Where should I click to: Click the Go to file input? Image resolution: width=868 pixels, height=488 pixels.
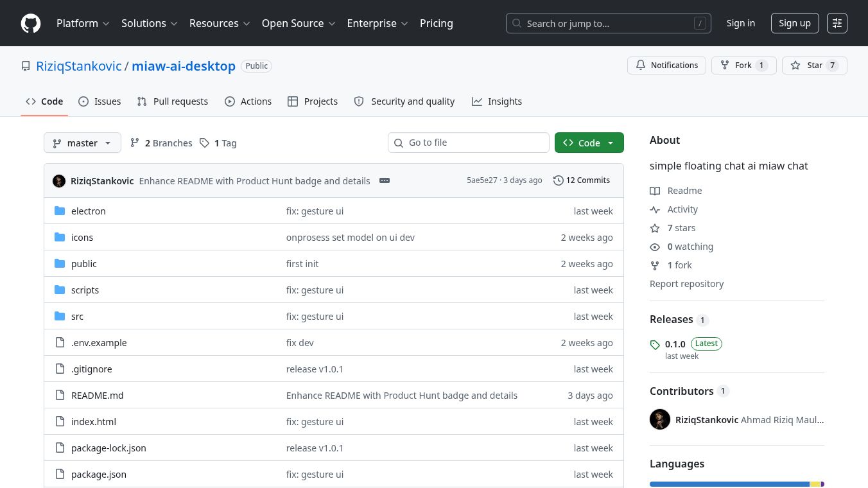click(469, 143)
